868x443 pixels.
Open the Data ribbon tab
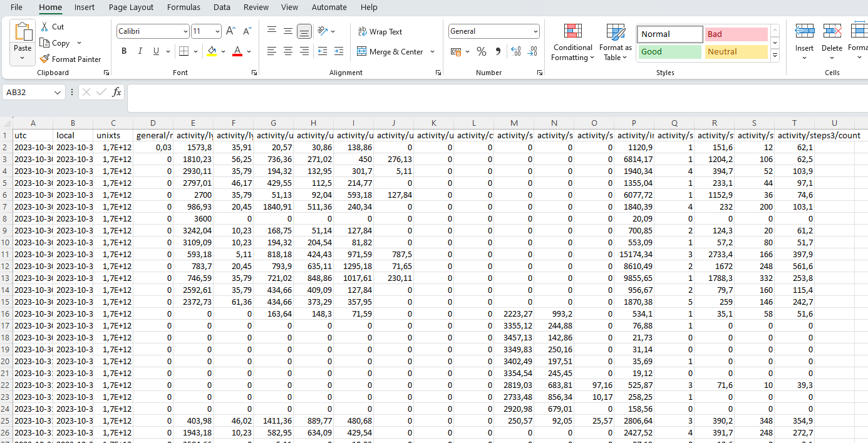(222, 8)
